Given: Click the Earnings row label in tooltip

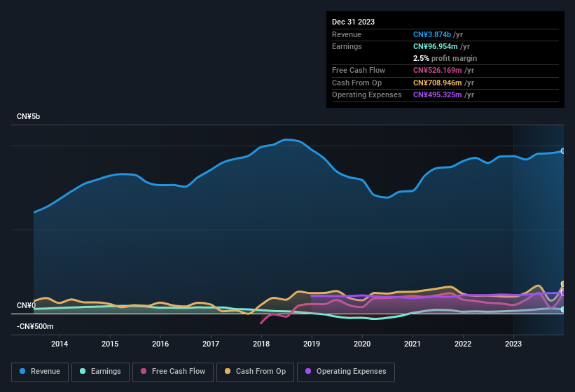Looking at the screenshot, I should [347, 46].
